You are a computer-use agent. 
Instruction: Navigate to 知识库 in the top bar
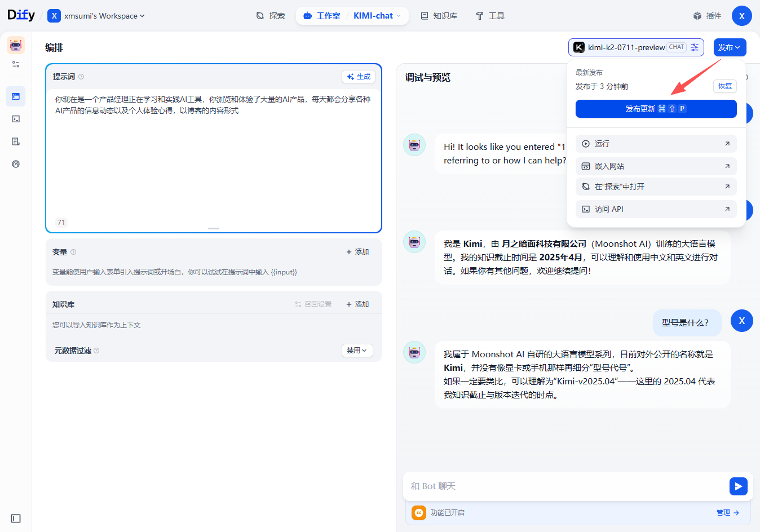point(439,16)
